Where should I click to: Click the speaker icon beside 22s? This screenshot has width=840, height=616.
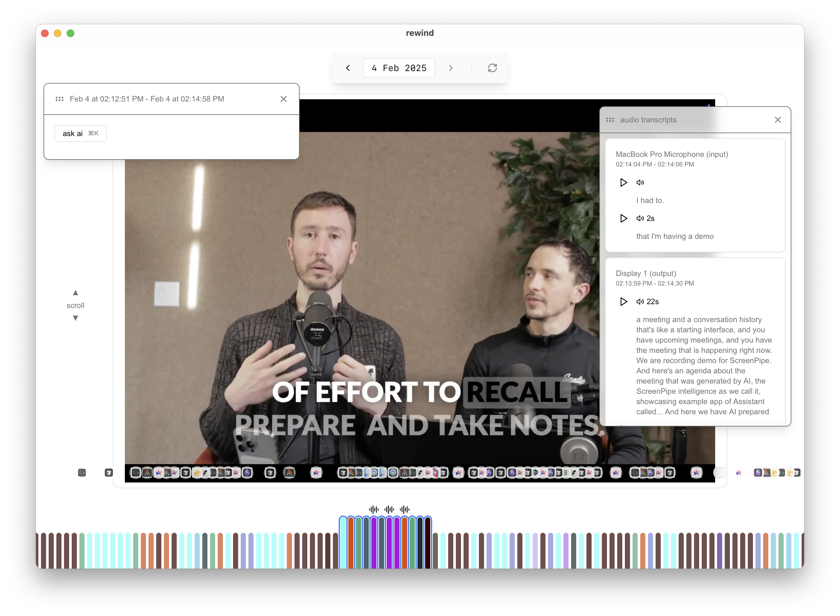click(640, 301)
